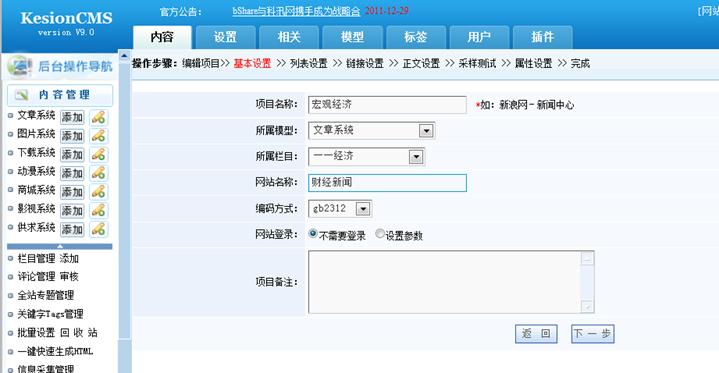
Task: Switch to the 内容 tab
Action: coord(162,37)
